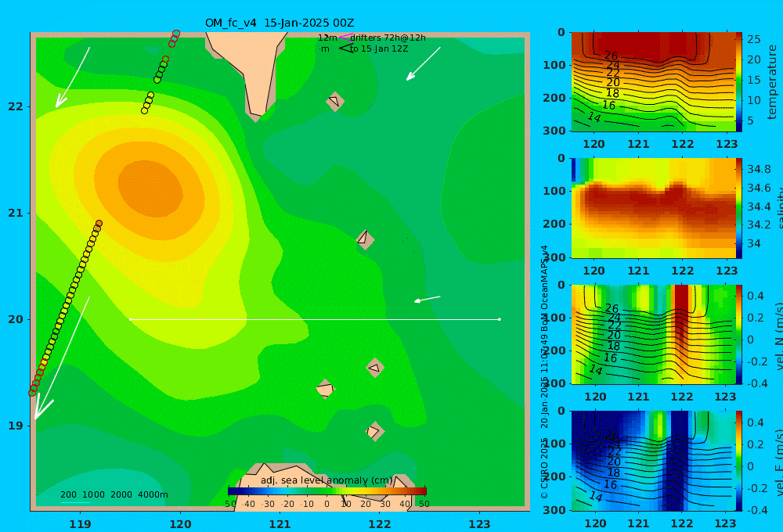
Task: Click the '50' tick ending the anomaly scale
Action: [x=424, y=504]
